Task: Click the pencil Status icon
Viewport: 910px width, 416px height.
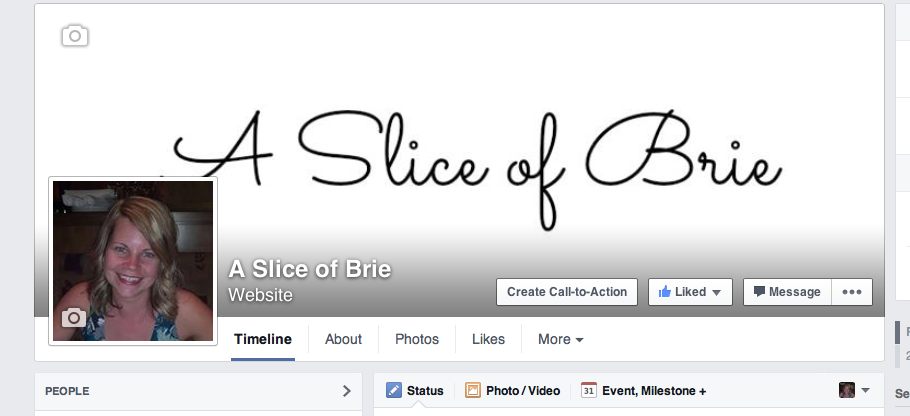Action: [393, 390]
